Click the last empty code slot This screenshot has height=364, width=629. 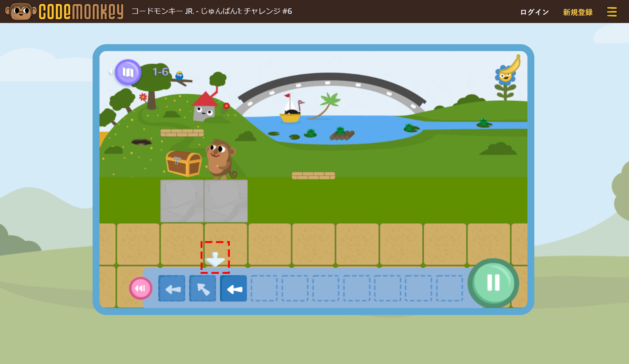tap(449, 289)
